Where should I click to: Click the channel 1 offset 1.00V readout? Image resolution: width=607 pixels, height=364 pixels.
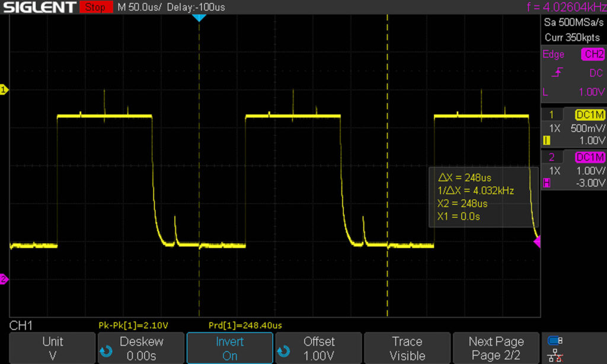pyautogui.click(x=592, y=141)
